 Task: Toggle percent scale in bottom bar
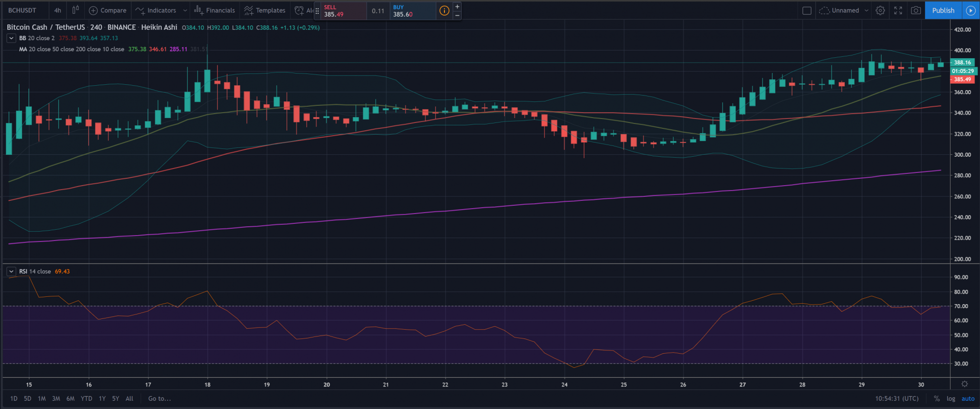click(937, 399)
